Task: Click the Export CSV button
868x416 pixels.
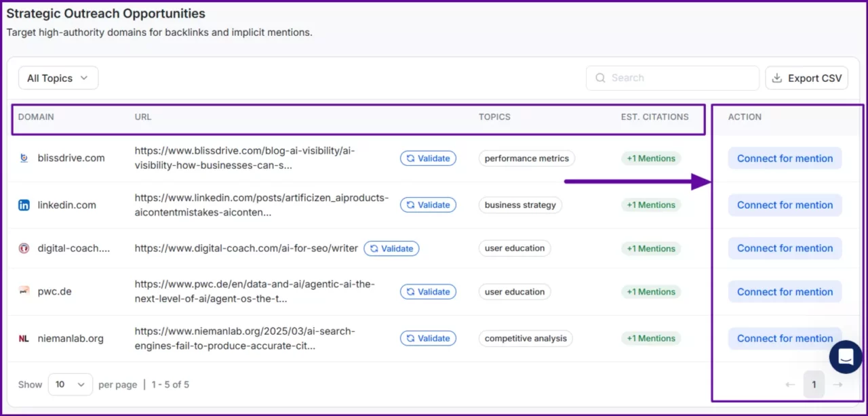Action: (x=806, y=77)
